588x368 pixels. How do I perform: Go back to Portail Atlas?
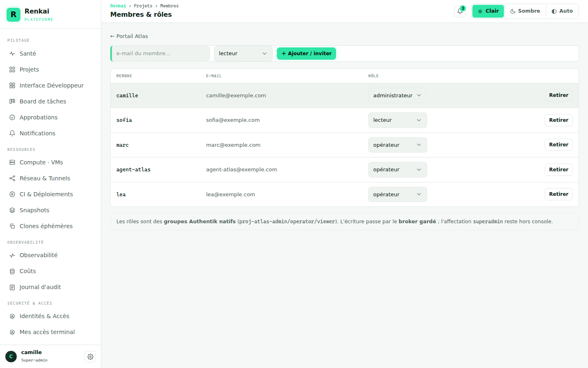pyautogui.click(x=129, y=36)
